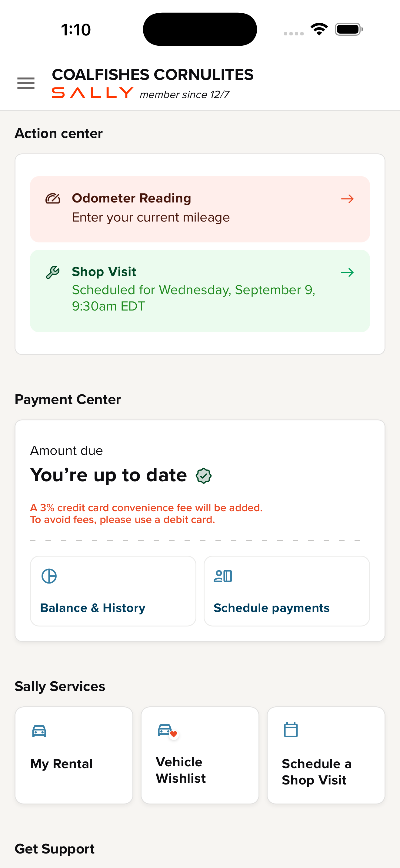
Task: Open the Vehicle Wishlist card
Action: pos(200,755)
